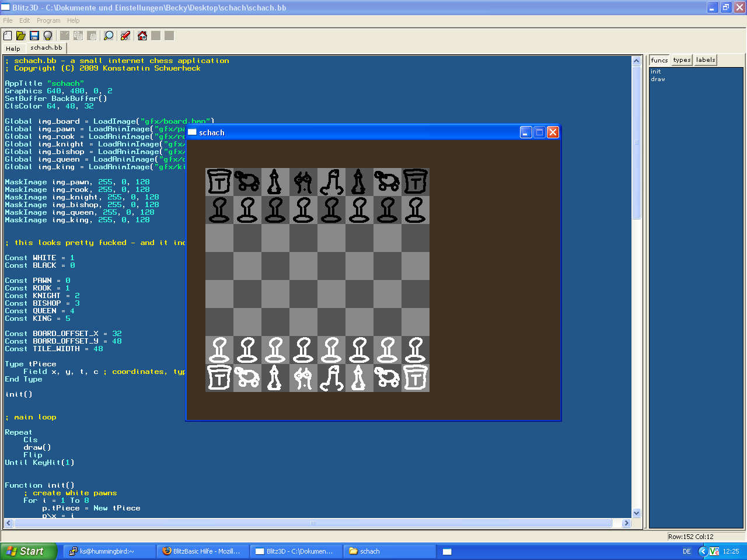Switch to BlitzBasic Hilfe Mozilla taskbar window

pyautogui.click(x=201, y=551)
